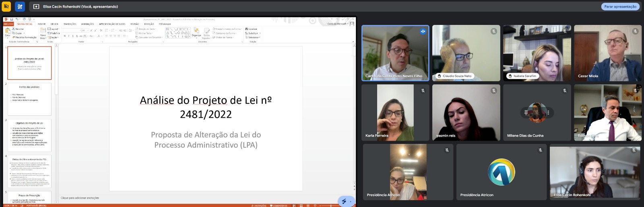644x207 pixels.
Task: Toggle bold N formatting button
Action: 64,36
